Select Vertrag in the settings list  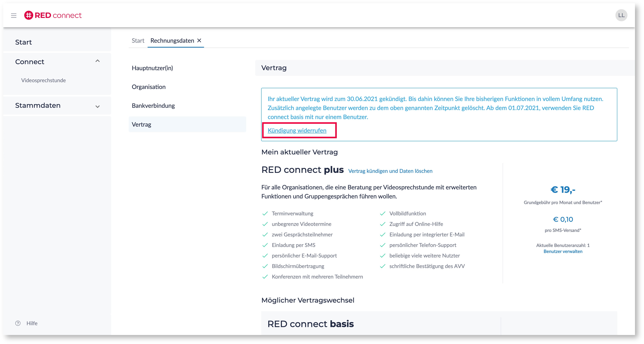142,125
